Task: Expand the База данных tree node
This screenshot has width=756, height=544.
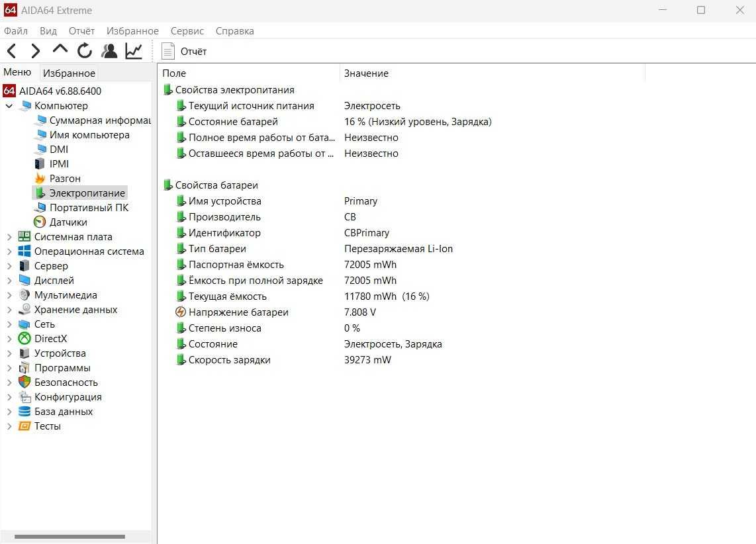Action: pyautogui.click(x=9, y=412)
